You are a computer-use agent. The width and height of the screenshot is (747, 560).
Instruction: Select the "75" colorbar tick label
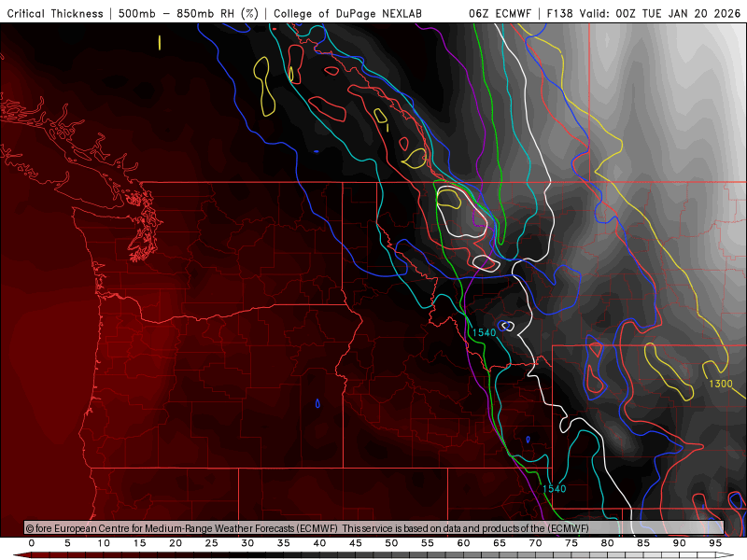571,543
